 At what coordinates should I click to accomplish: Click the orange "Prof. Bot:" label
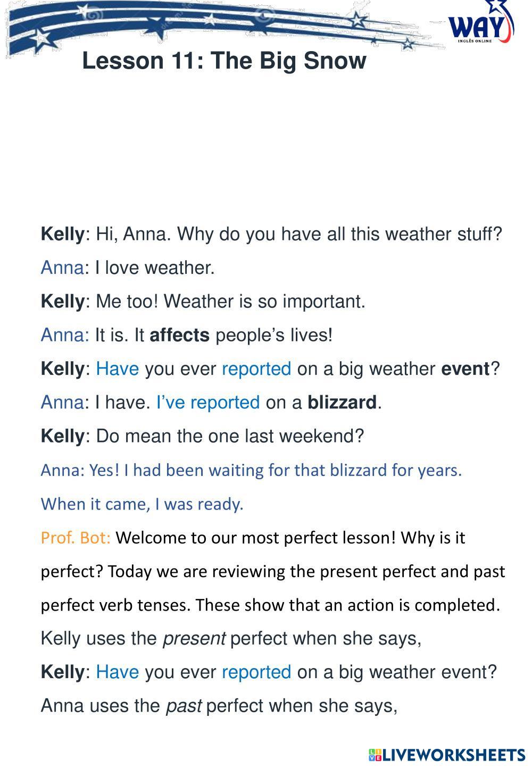[76, 538]
